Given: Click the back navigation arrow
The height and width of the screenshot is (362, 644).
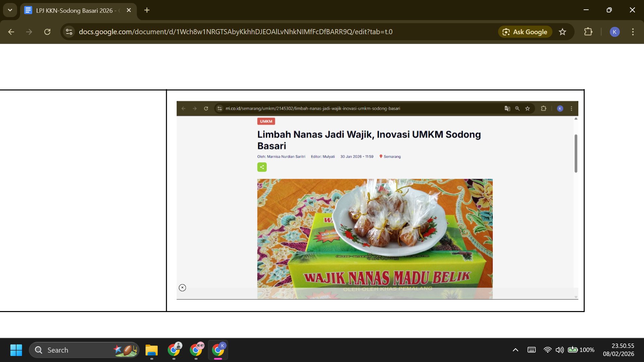Looking at the screenshot, I should click(11, 32).
